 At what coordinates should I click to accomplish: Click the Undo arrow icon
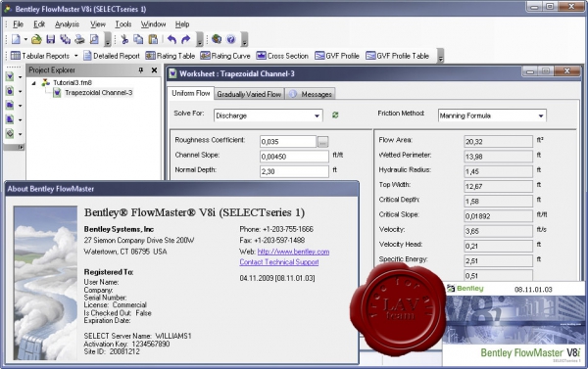[171, 39]
